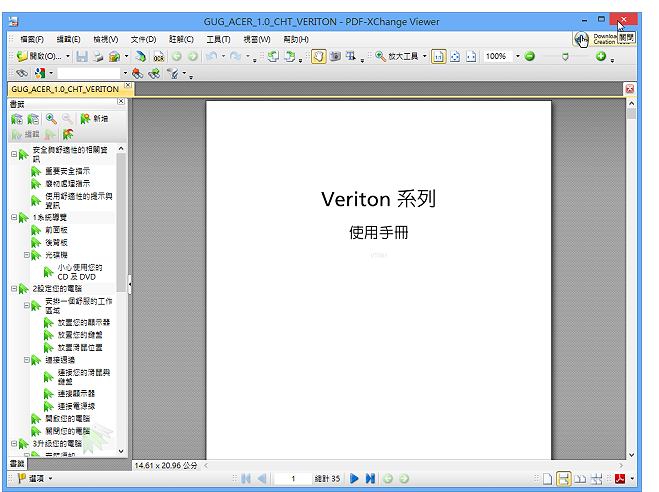Open the View (V) menu
The image size is (659, 492).
105,39
